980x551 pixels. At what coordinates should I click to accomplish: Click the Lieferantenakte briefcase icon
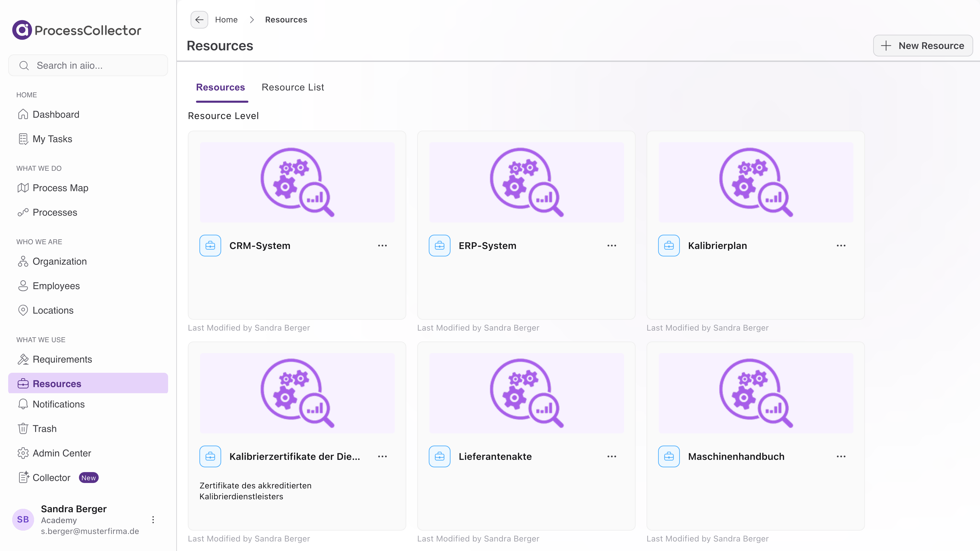click(439, 456)
